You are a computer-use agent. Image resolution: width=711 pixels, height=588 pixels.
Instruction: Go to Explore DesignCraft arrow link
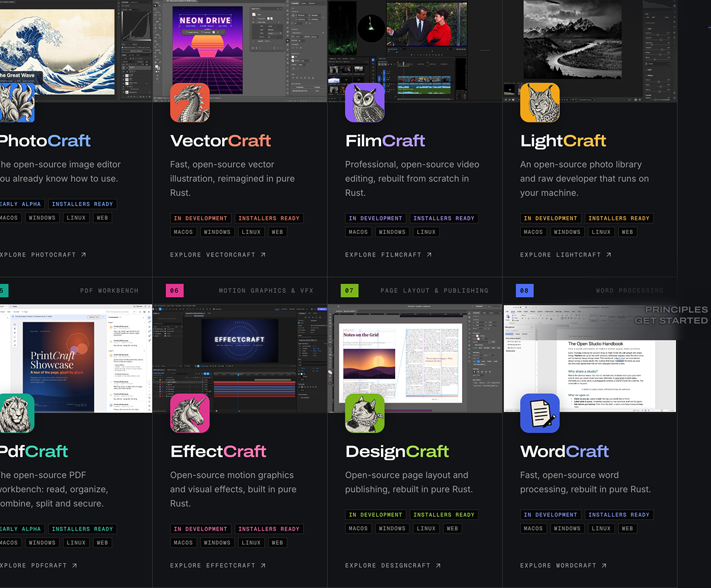pos(393,565)
